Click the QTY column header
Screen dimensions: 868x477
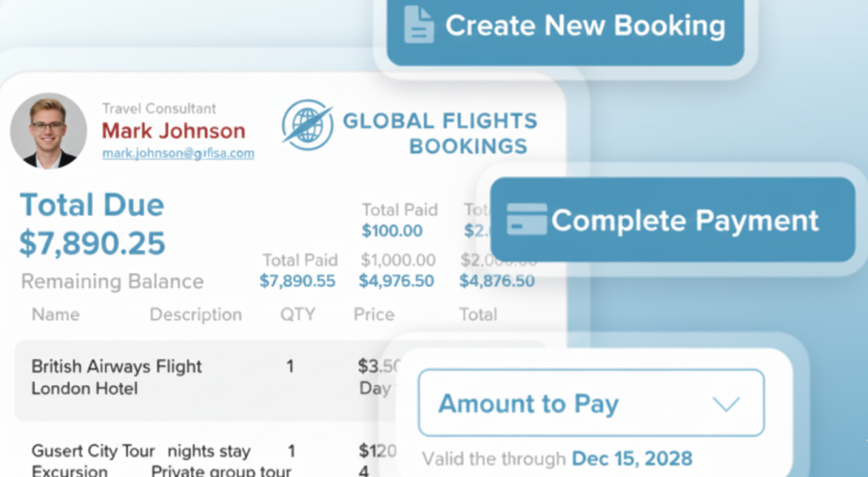(x=298, y=314)
